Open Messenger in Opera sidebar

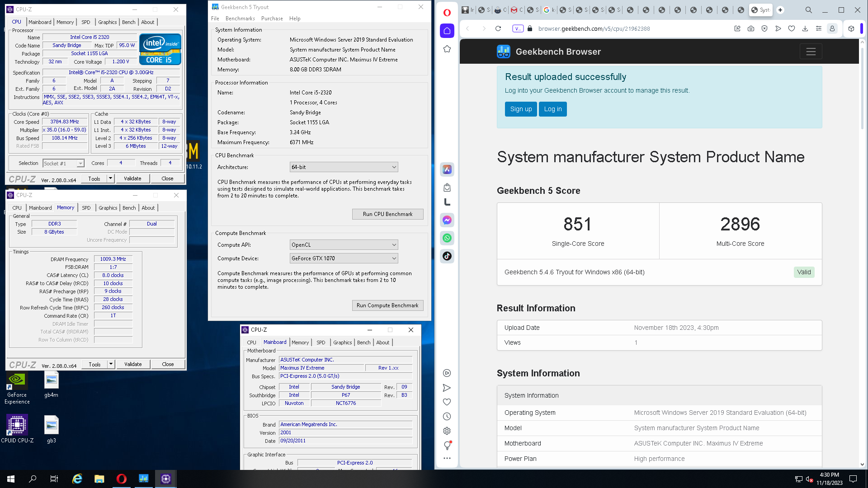(x=447, y=220)
